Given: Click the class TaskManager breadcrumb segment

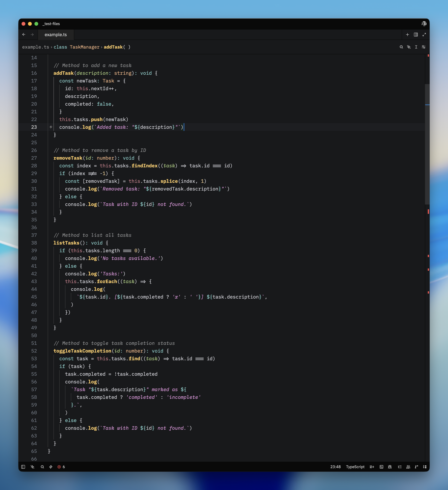Looking at the screenshot, I should pyautogui.click(x=76, y=47).
